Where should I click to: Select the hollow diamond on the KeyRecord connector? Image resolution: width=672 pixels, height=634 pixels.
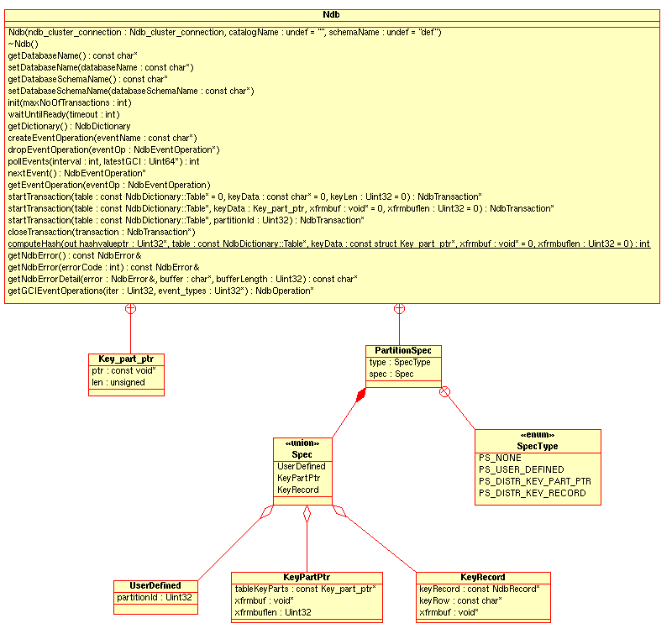[339, 511]
